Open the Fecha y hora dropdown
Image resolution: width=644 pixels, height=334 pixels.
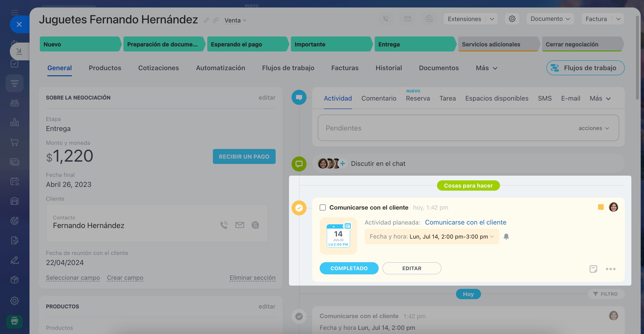432,236
